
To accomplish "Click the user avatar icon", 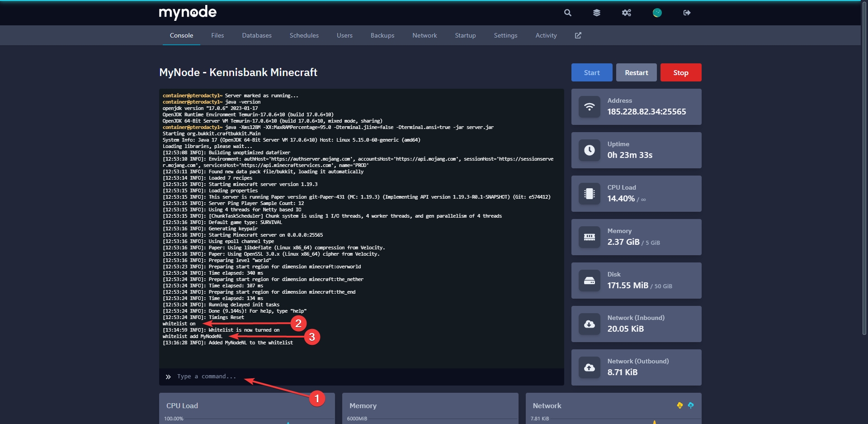I will tap(657, 13).
